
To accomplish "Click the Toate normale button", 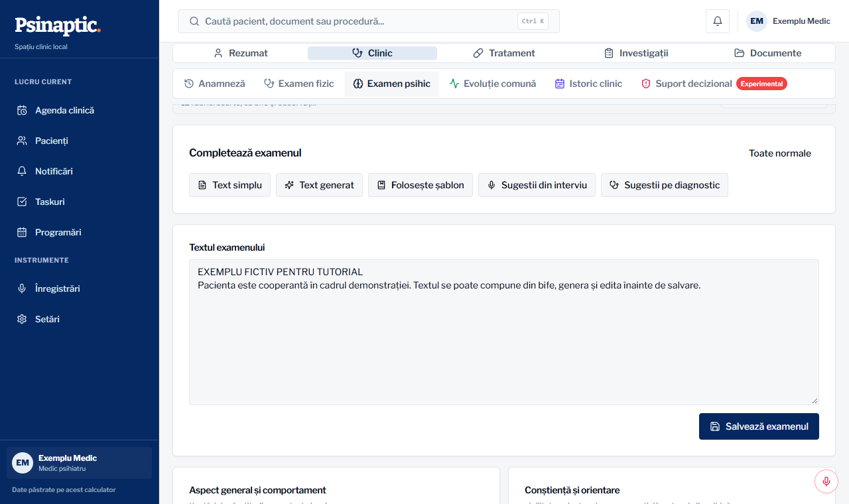I will (x=780, y=153).
